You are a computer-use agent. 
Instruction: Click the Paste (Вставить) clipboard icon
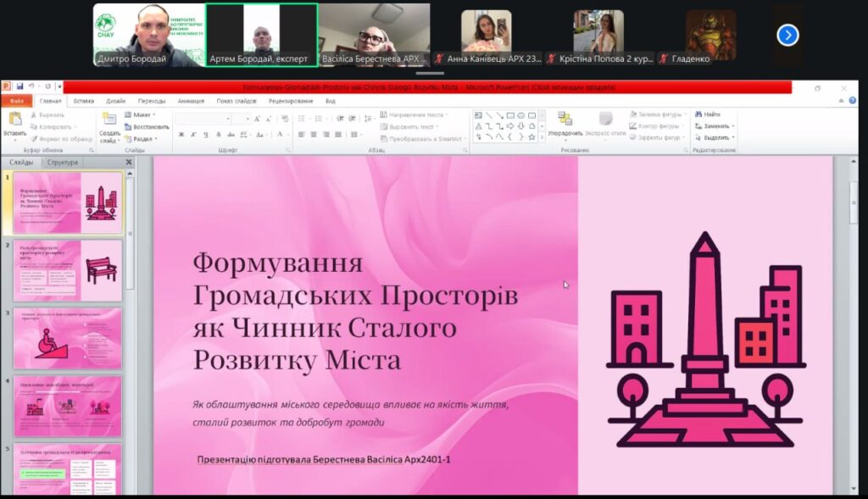[14, 120]
